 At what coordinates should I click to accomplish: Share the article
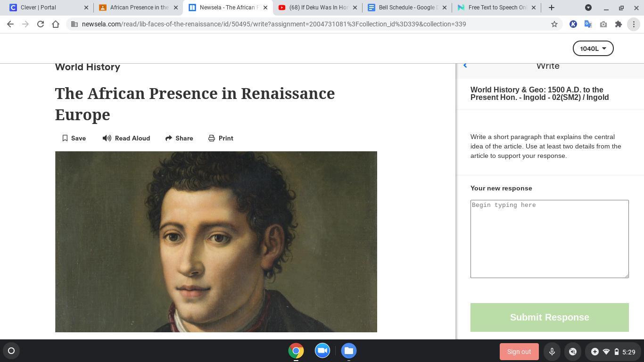[x=179, y=138]
